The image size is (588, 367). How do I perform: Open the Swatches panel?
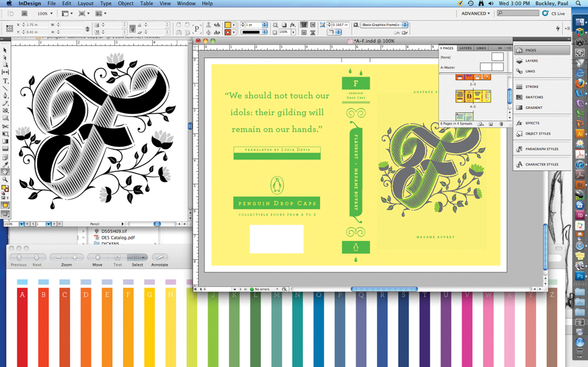(534, 97)
